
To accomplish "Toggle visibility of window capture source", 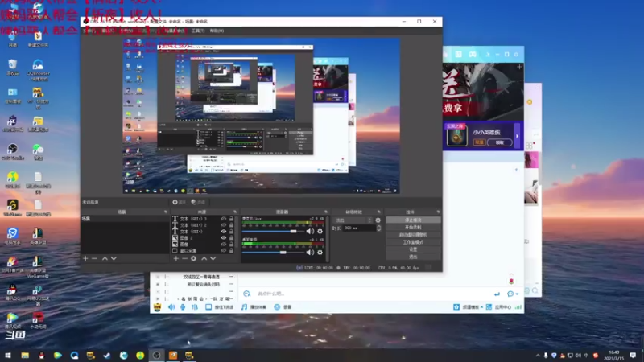I will click(x=224, y=250).
